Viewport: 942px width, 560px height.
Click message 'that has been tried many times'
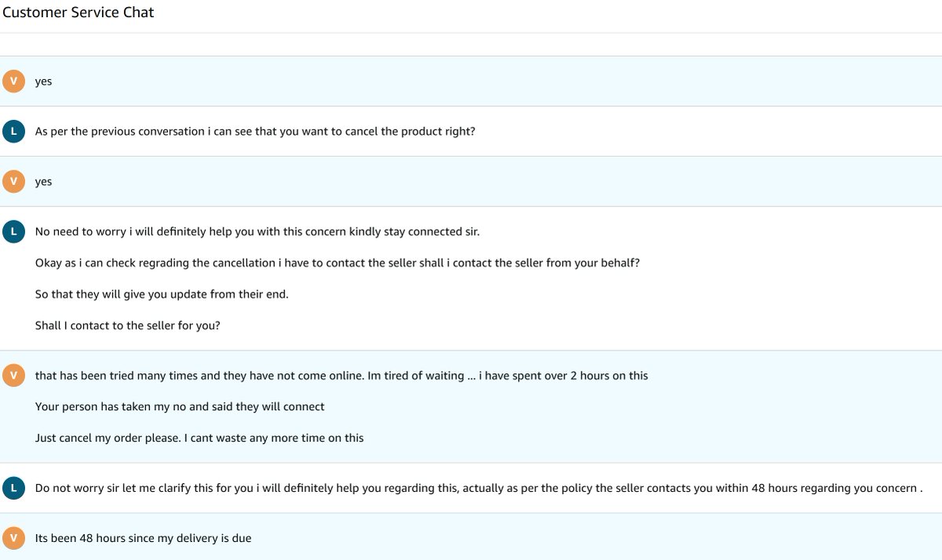click(x=341, y=376)
